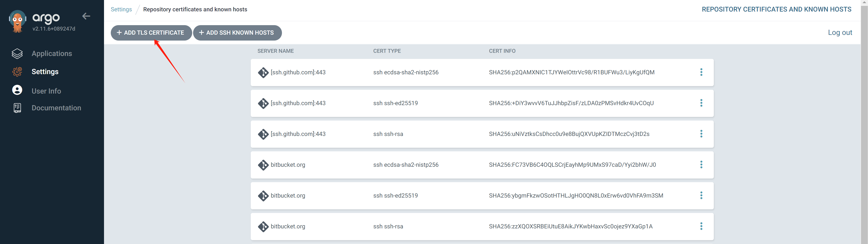
Task: Click the Log out link
Action: 840,32
